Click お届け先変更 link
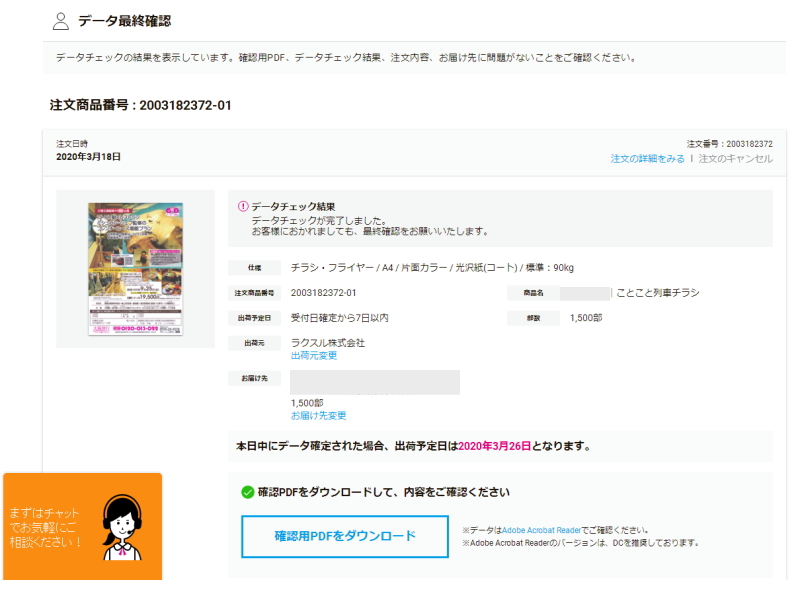This screenshot has height=600, width=800. point(318,416)
